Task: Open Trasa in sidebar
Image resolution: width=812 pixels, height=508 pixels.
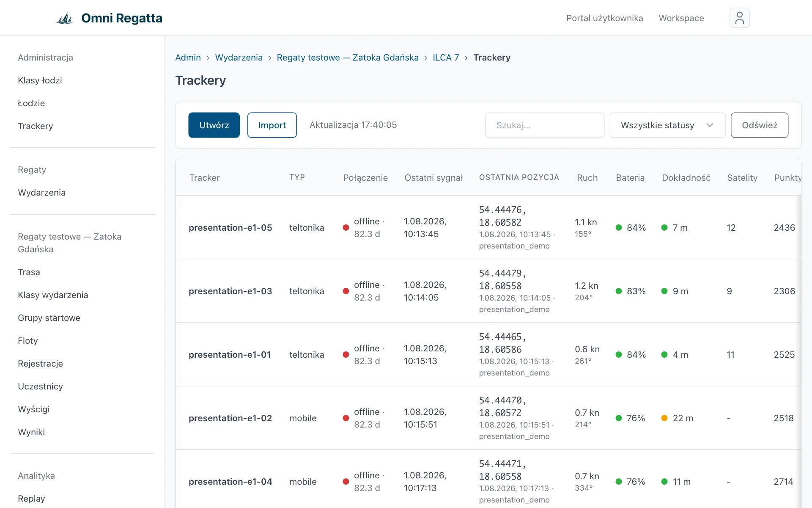Action: coord(29,272)
